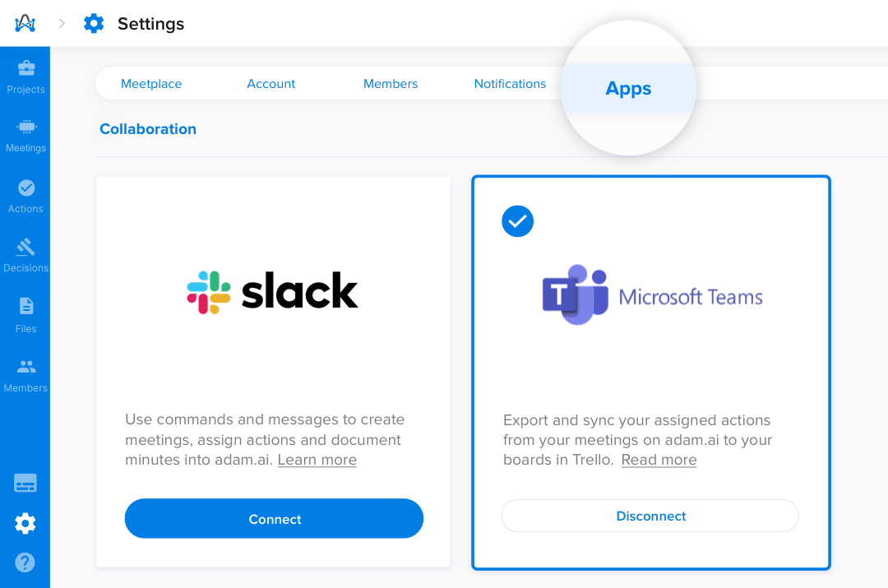Click Disconnect for Microsoft Teams
This screenshot has height=588, width=888.
click(650, 516)
